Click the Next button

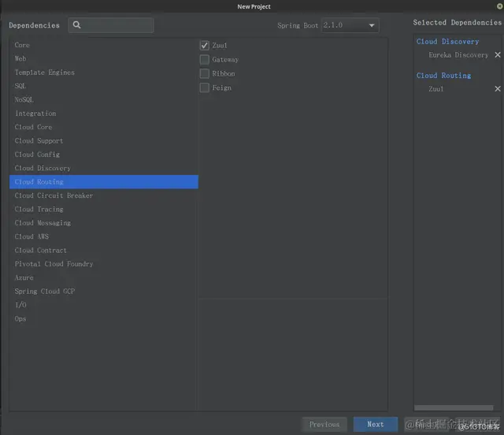click(x=376, y=425)
